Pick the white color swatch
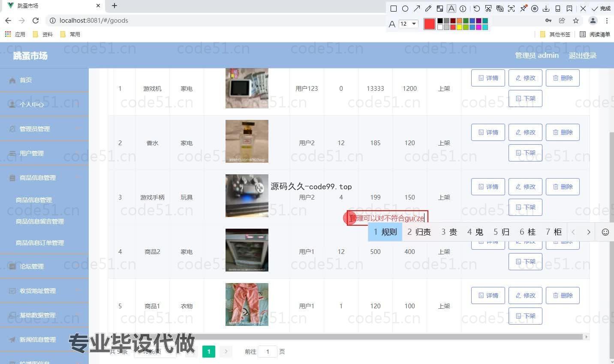 tap(440, 27)
